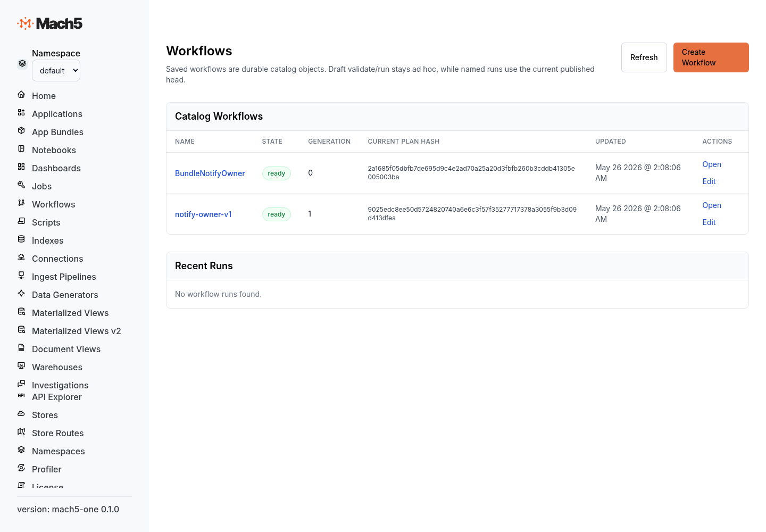Image resolution: width=766 pixels, height=532 pixels.
Task: Open the default namespace dropdown
Action: 56,71
